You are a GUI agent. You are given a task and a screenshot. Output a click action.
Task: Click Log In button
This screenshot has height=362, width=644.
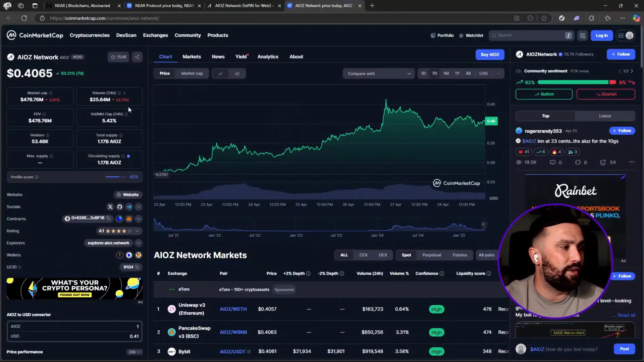(601, 36)
